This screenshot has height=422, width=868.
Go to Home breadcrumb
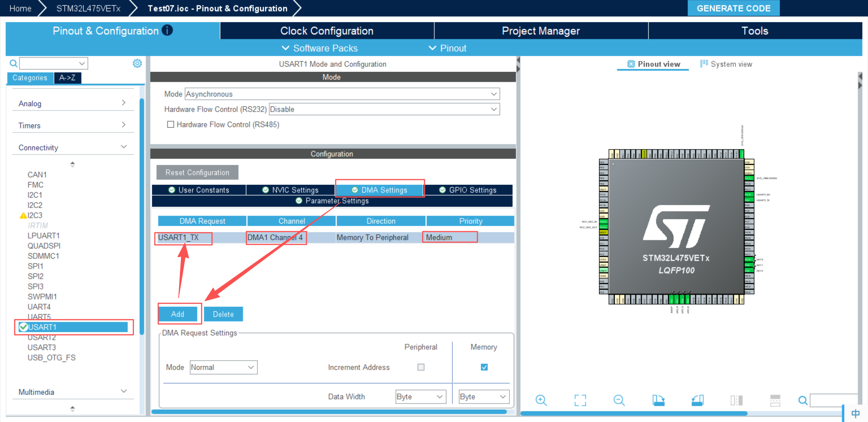(x=20, y=8)
